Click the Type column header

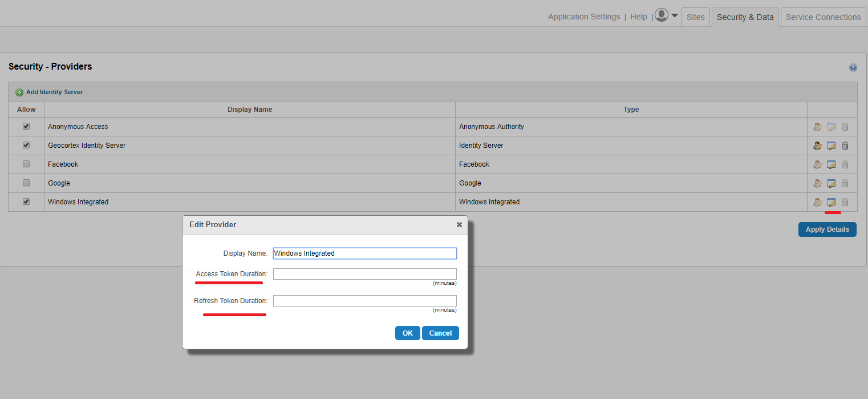[x=631, y=110]
